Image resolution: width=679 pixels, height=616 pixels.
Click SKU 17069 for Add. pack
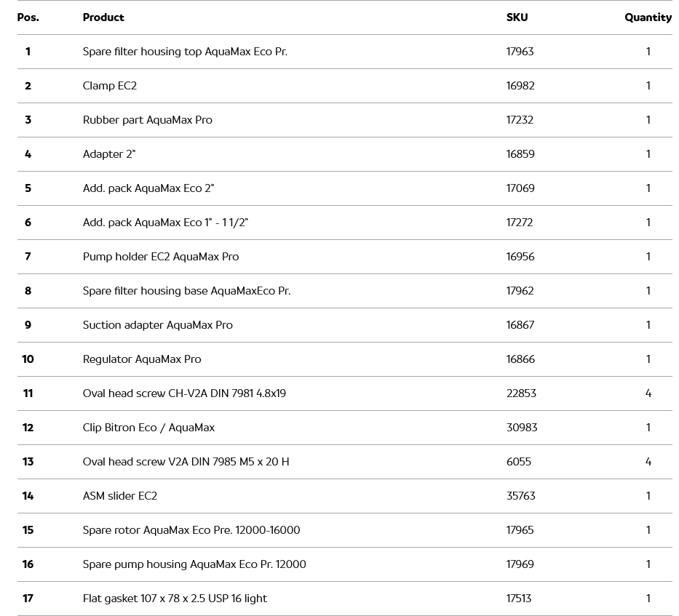[x=520, y=188]
